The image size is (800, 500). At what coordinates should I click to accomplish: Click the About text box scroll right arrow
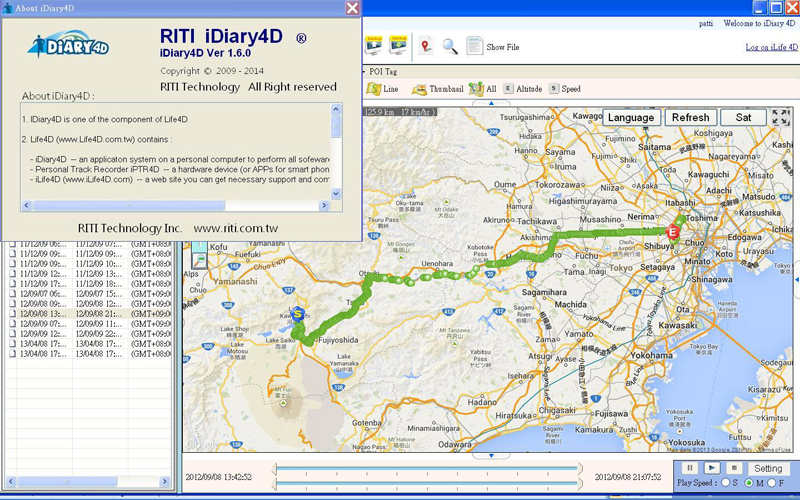point(324,205)
